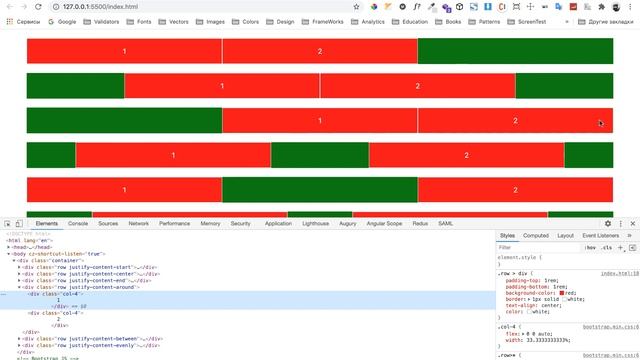Close the DevTools panel

click(633, 224)
